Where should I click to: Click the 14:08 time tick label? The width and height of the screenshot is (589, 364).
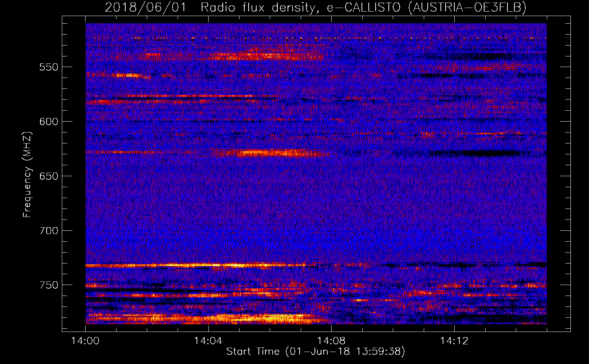point(331,341)
